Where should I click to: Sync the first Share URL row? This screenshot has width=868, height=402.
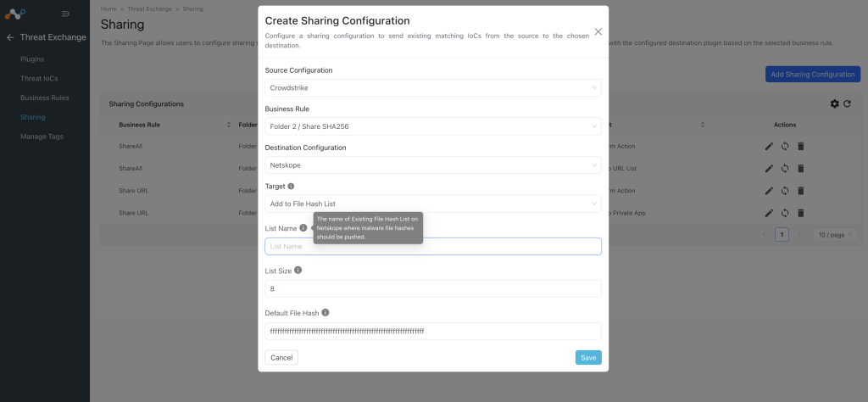pyautogui.click(x=784, y=191)
